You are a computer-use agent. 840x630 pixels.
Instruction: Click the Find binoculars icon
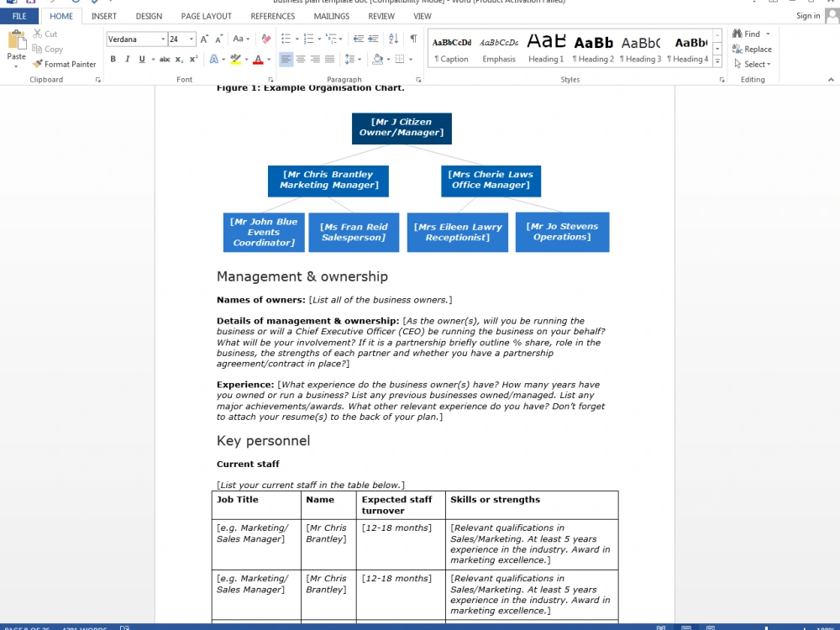(738, 34)
